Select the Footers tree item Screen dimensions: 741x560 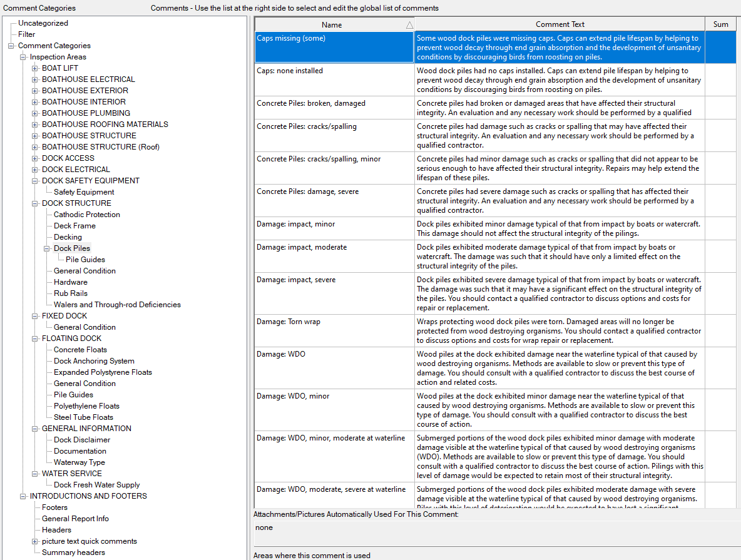click(x=54, y=507)
